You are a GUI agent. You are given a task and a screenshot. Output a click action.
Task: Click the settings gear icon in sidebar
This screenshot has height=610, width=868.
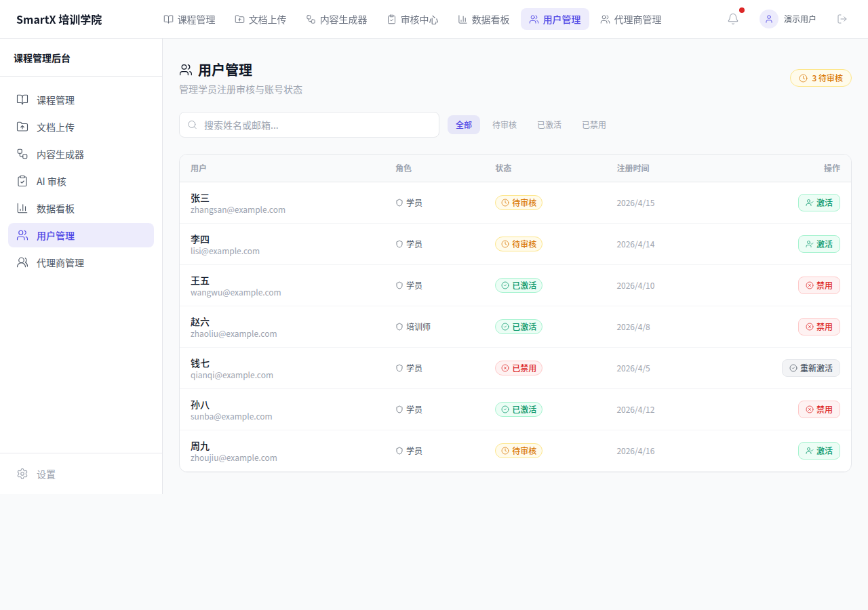click(x=22, y=474)
